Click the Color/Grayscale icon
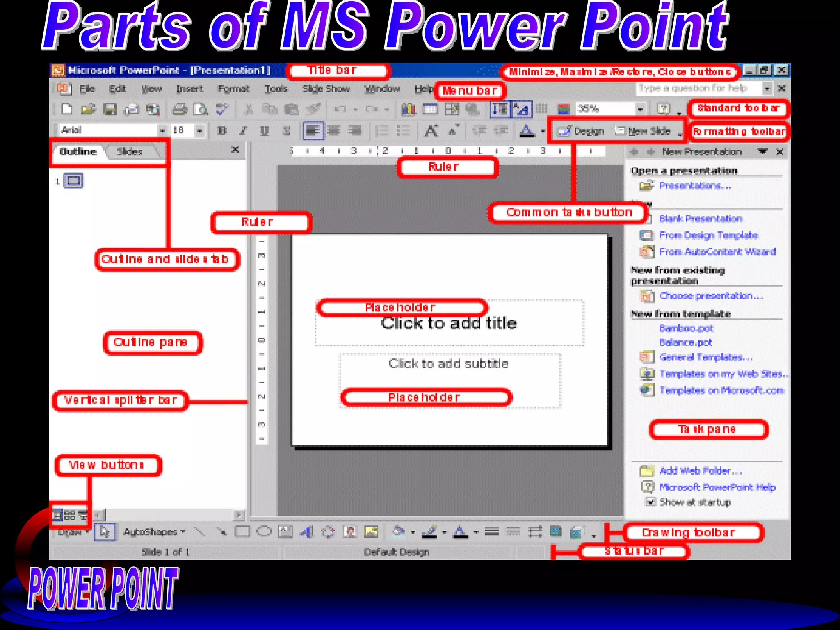The image size is (840, 630). point(564,109)
